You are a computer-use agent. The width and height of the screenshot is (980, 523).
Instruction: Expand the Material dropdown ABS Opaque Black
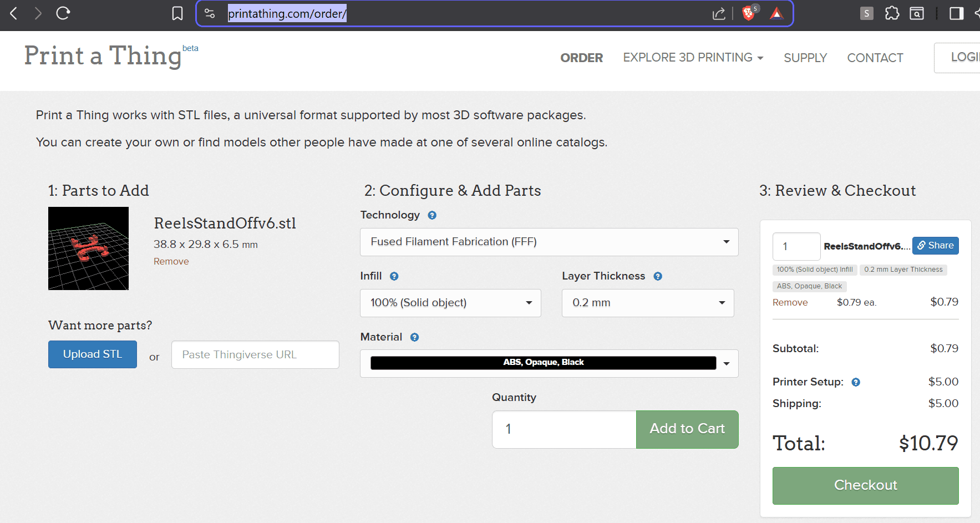point(549,363)
